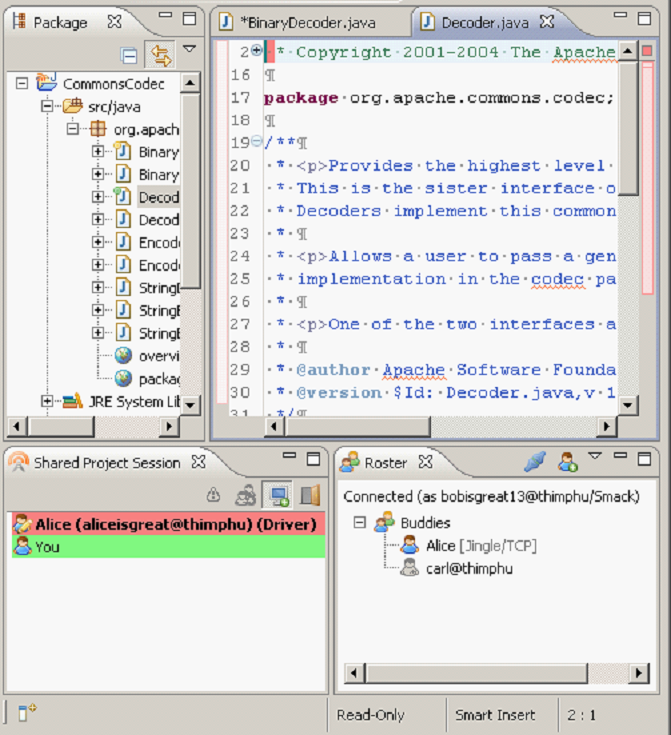Click Package Explorer horizontal scroll right arrow
This screenshot has height=735, width=671.
coord(170,426)
